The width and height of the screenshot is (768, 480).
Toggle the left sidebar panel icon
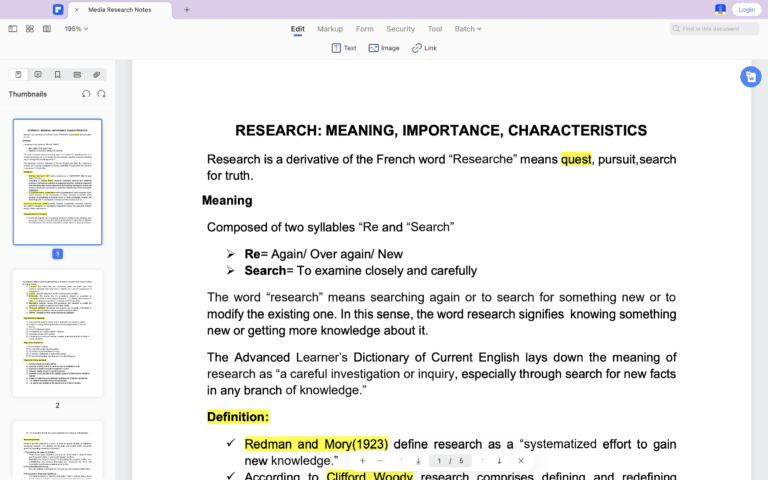pos(13,29)
